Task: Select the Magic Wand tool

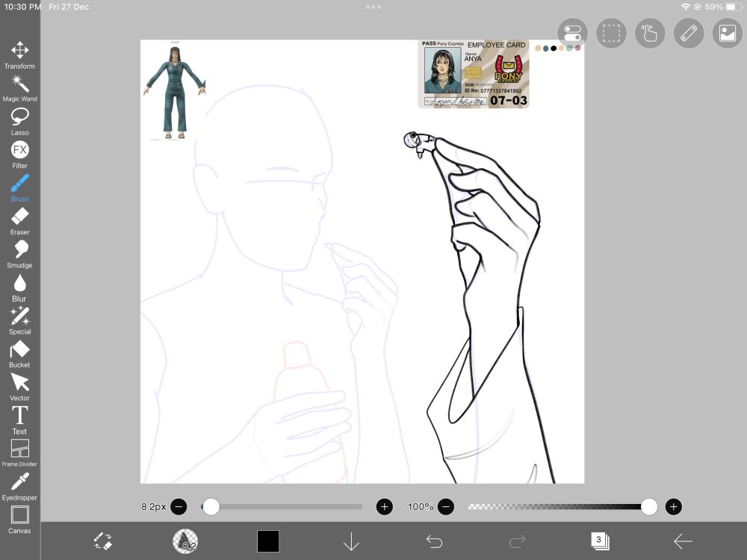Action: 19,89
